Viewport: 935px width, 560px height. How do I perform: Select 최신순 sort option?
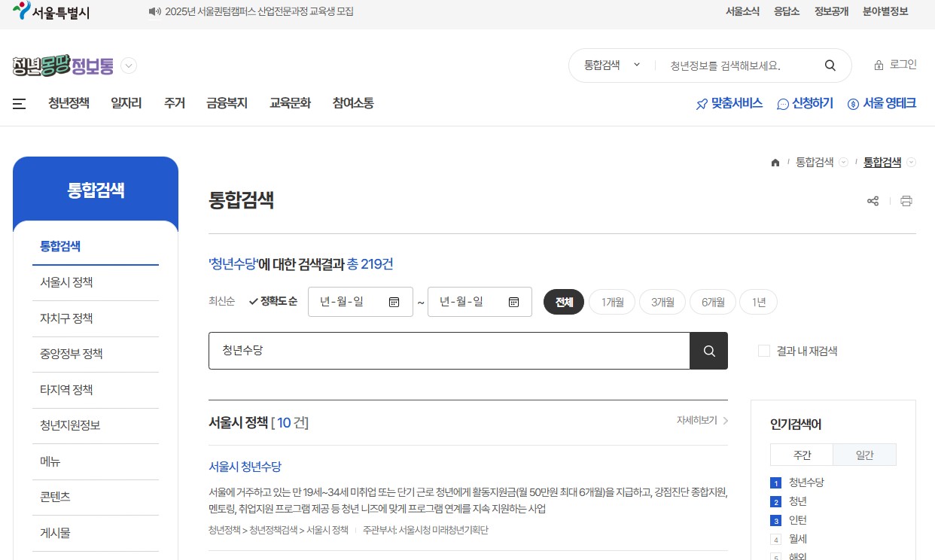click(221, 301)
